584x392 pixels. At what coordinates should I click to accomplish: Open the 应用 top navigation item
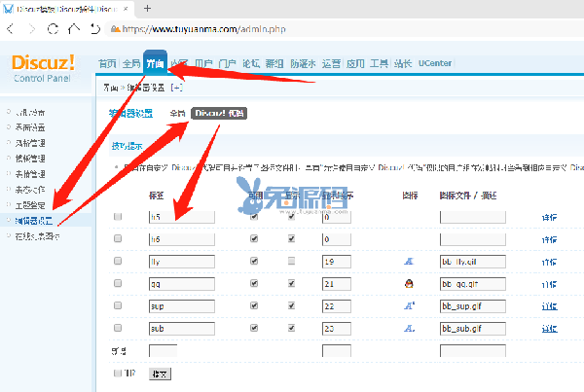355,63
